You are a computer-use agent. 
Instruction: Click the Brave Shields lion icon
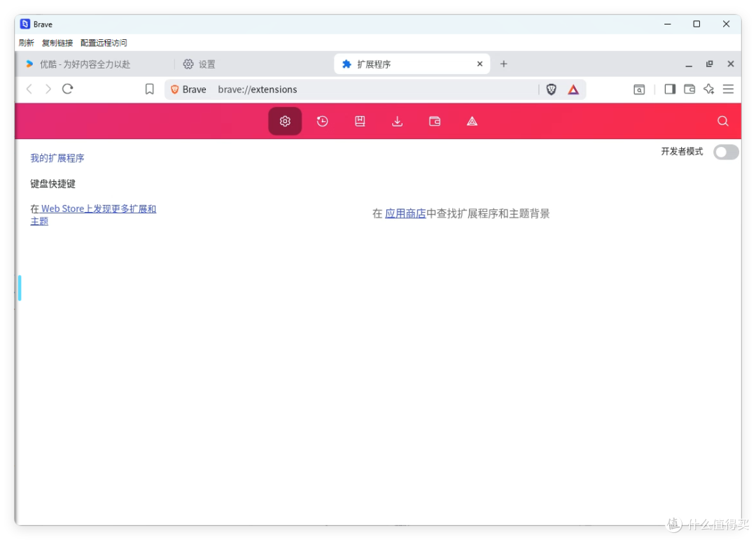click(551, 89)
